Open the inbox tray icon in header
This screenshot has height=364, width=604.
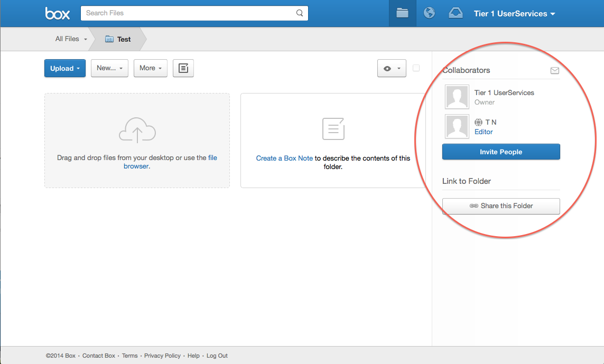click(x=456, y=13)
